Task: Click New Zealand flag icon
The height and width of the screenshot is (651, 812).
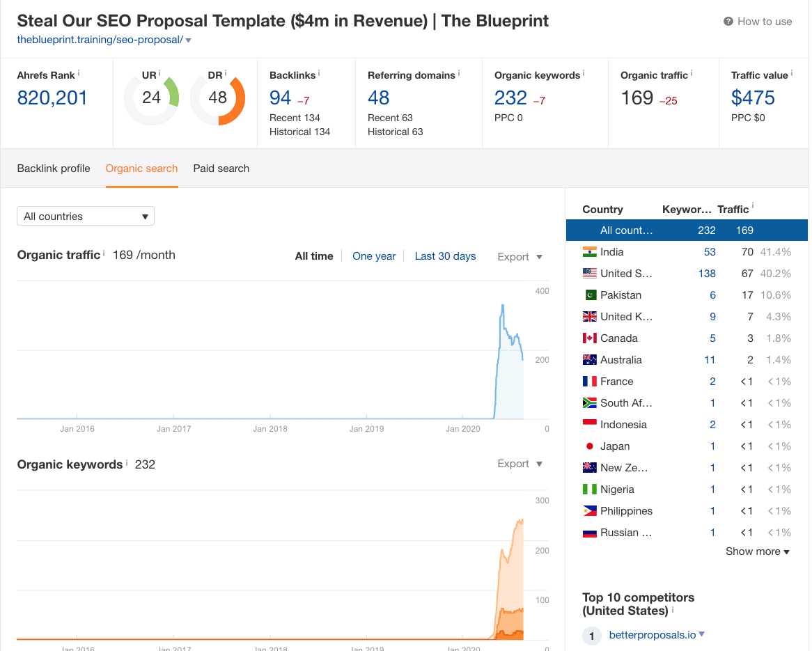Action: (589, 468)
